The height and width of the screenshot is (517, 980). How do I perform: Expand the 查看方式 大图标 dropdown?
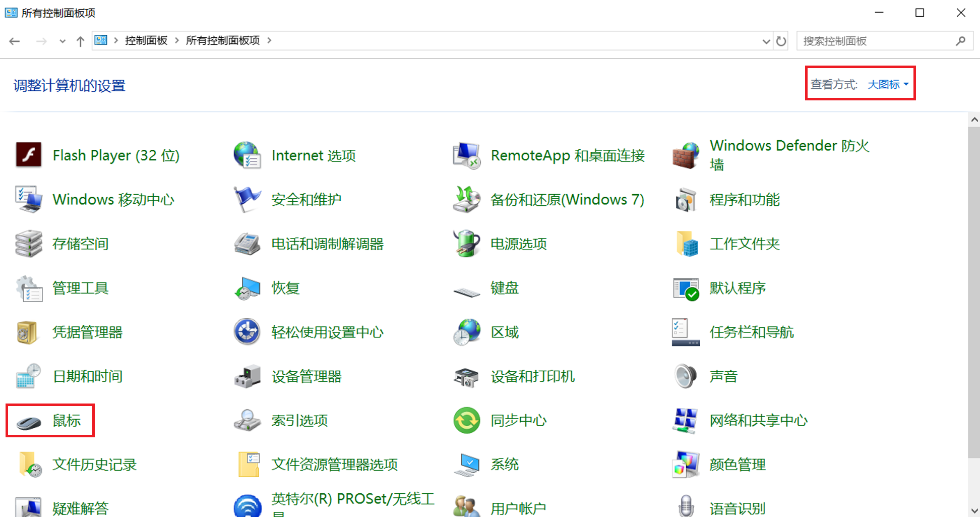tap(888, 84)
